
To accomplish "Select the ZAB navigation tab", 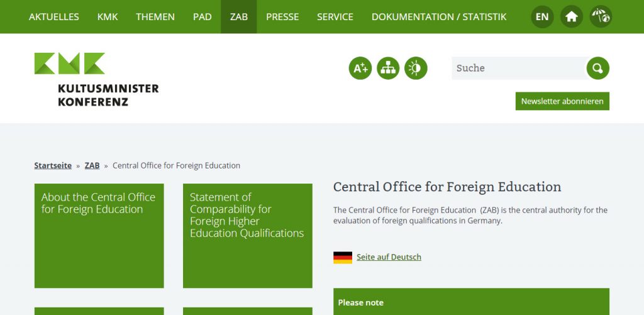I will click(239, 17).
